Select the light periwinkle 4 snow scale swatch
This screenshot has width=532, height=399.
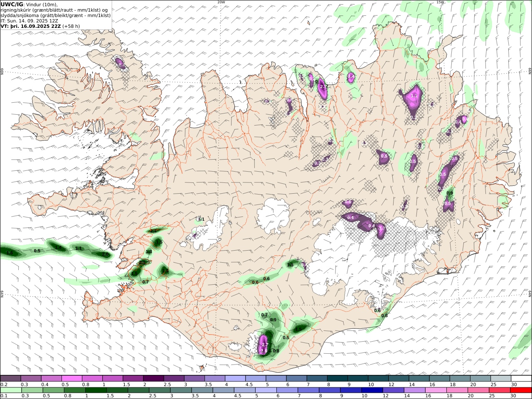tap(234, 378)
